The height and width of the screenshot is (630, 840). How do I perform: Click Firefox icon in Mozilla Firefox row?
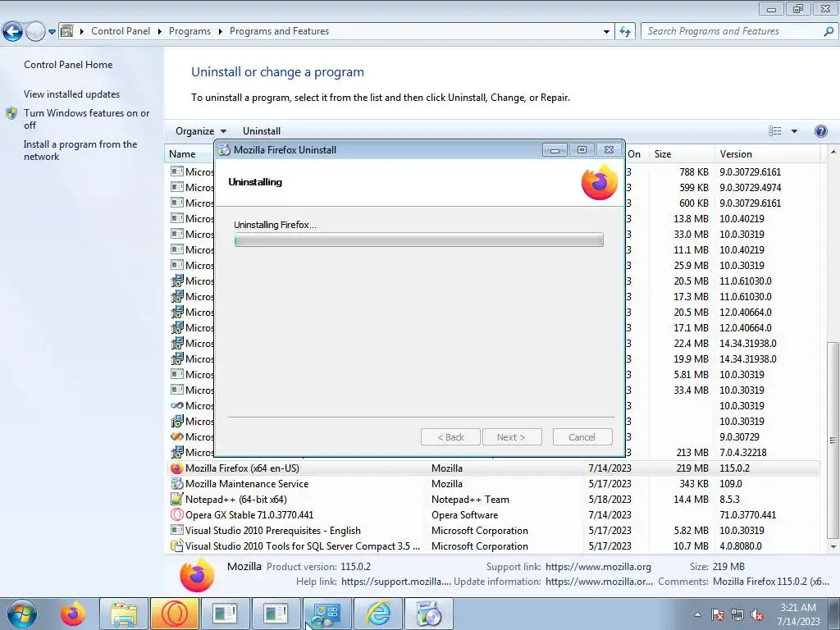pos(177,468)
